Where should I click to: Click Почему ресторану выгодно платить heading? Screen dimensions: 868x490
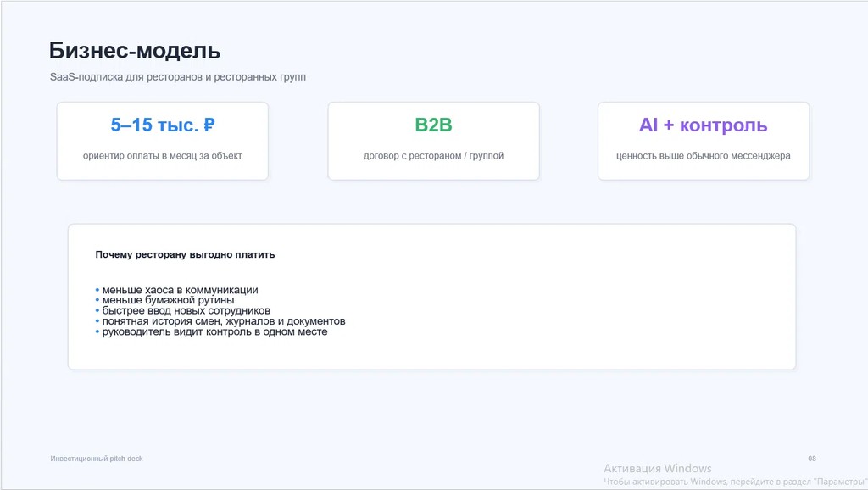pyautogui.click(x=185, y=254)
